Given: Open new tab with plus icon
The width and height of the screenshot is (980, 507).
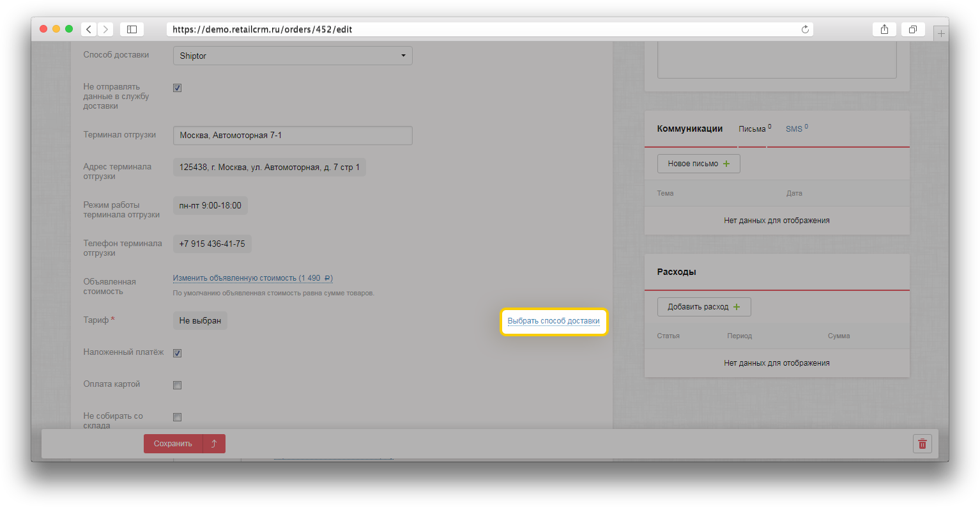Looking at the screenshot, I should click(x=941, y=34).
